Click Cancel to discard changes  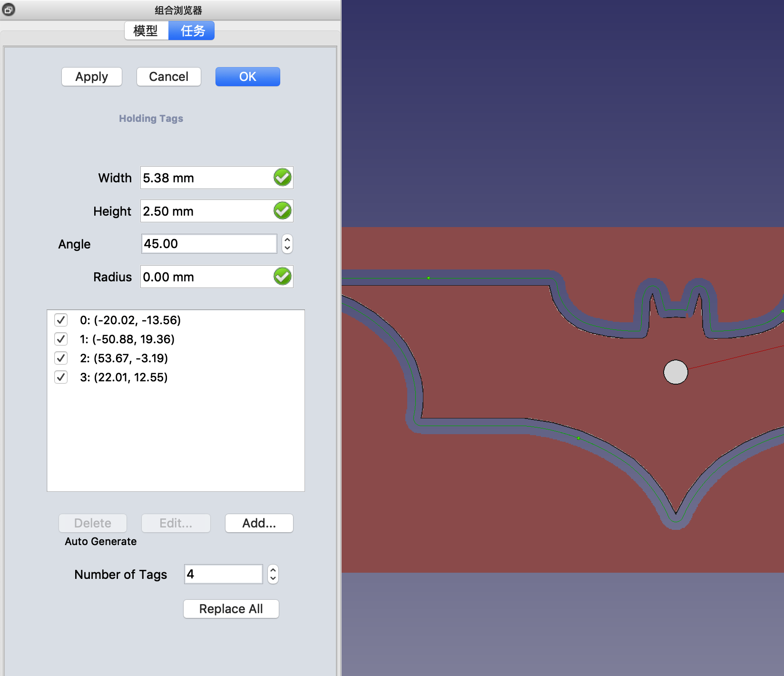168,77
